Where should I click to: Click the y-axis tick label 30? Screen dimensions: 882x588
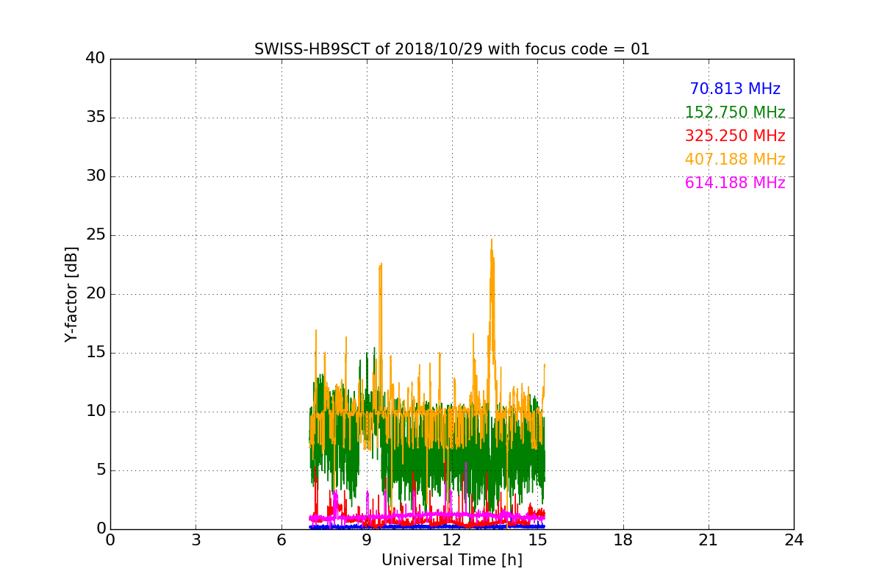pyautogui.click(x=96, y=176)
